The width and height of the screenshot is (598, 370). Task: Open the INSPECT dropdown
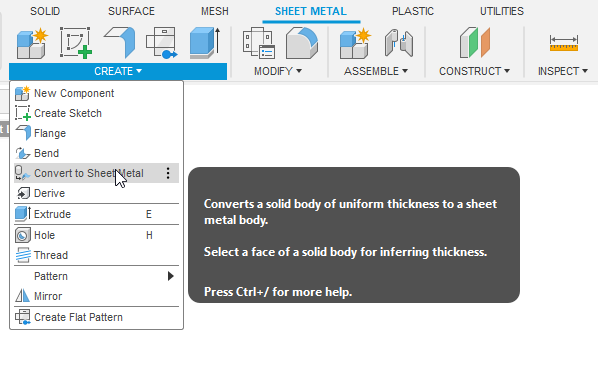coord(563,71)
